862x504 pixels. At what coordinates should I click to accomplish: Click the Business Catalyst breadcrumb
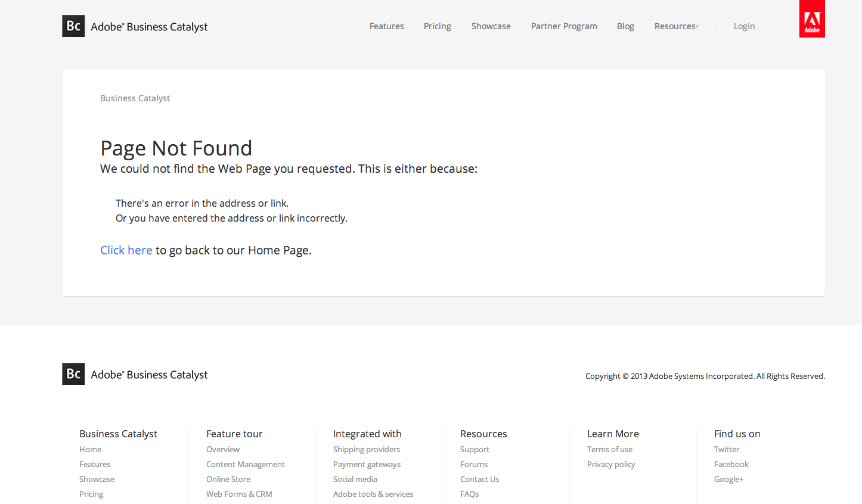click(135, 98)
